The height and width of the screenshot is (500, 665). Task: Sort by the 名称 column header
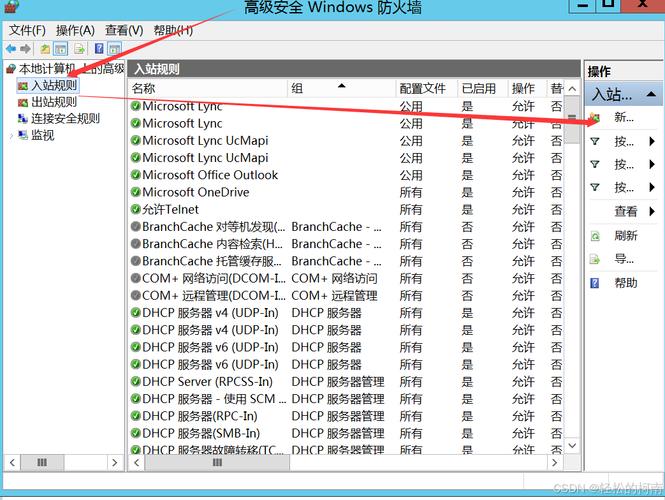pyautogui.click(x=208, y=88)
